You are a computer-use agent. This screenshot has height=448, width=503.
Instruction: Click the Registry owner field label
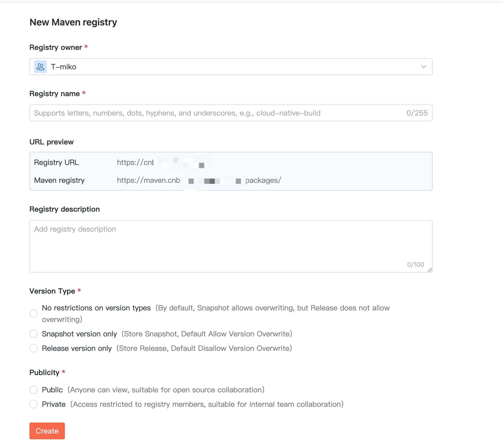(x=56, y=48)
